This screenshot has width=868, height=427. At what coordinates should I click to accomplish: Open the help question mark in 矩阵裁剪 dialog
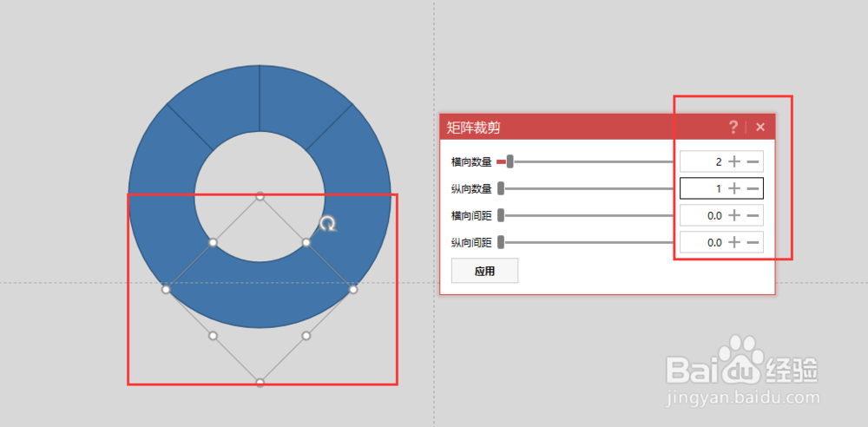[x=733, y=128]
